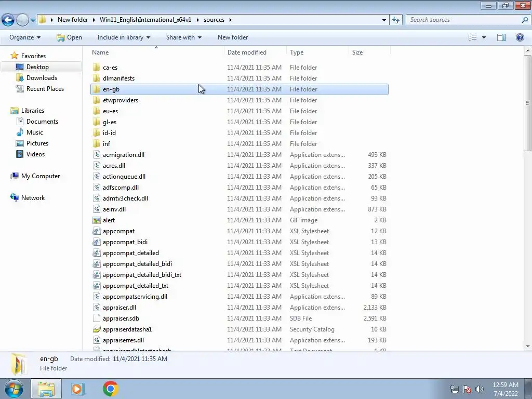Screen dimensions: 532x399
Task: Toggle the preview pane icon
Action: click(501, 37)
